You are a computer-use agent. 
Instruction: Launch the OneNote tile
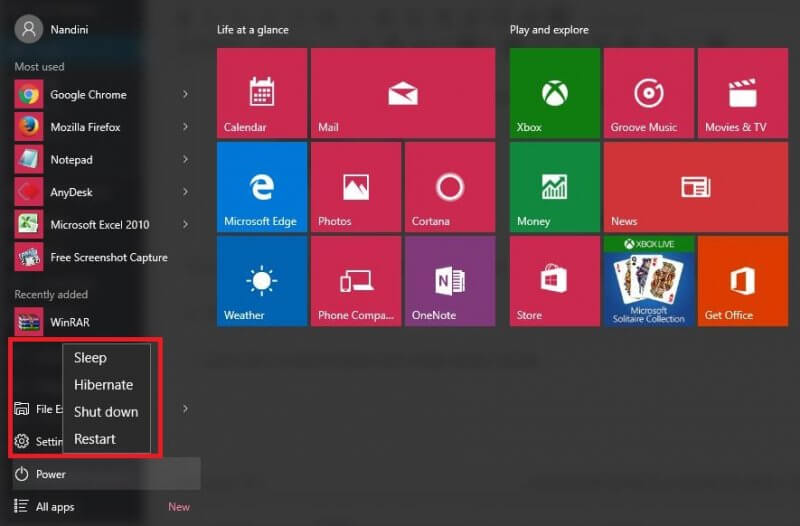click(449, 281)
